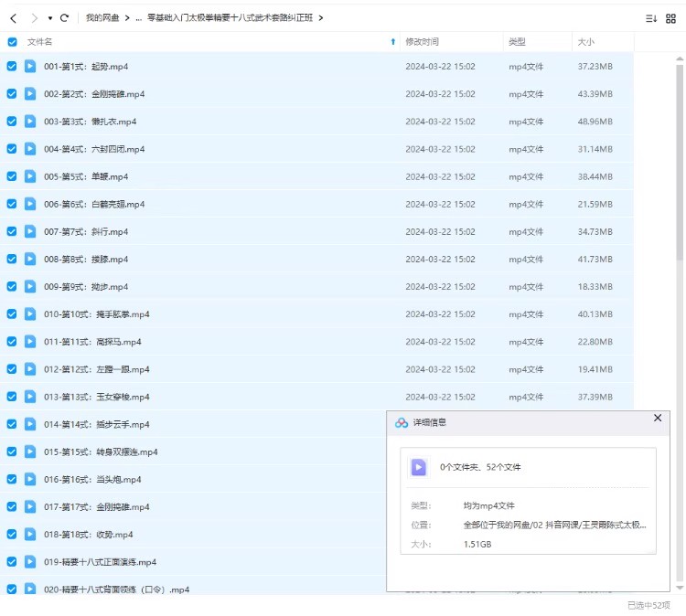The height and width of the screenshot is (616, 686).
Task: Expand chevron after the current folder name
Action: (x=321, y=18)
